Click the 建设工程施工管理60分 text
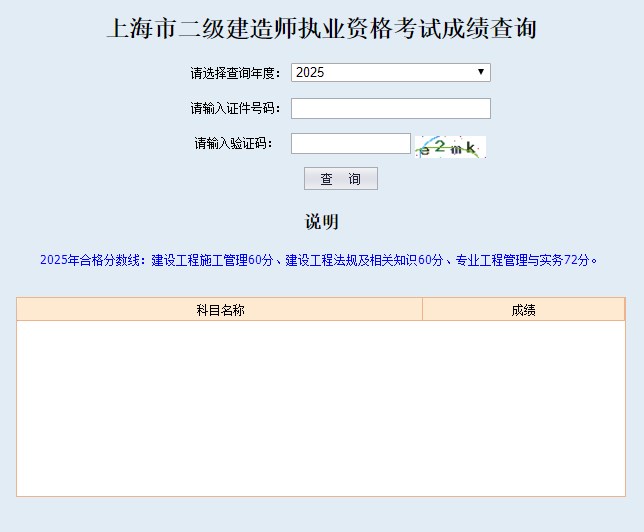 pos(212,260)
